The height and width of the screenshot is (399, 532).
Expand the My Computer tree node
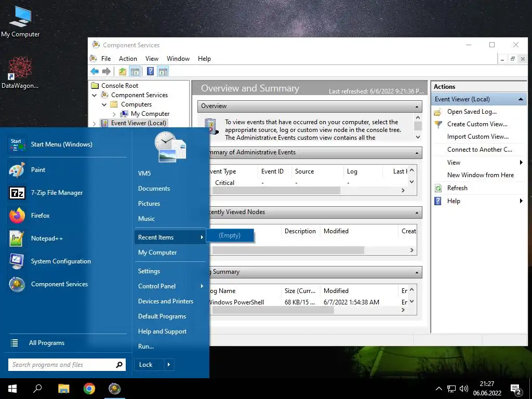coord(114,114)
